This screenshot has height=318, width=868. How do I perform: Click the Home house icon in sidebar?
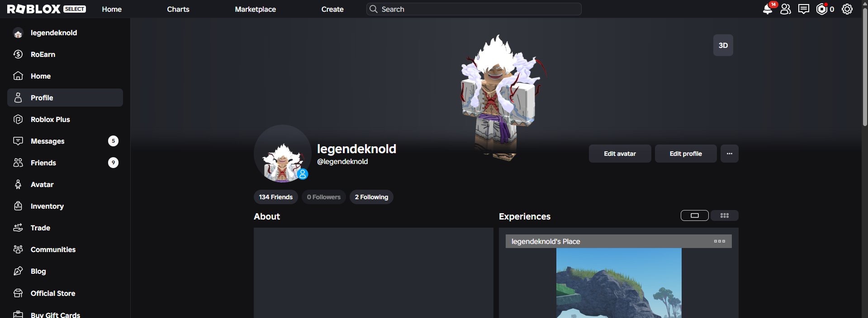[18, 76]
